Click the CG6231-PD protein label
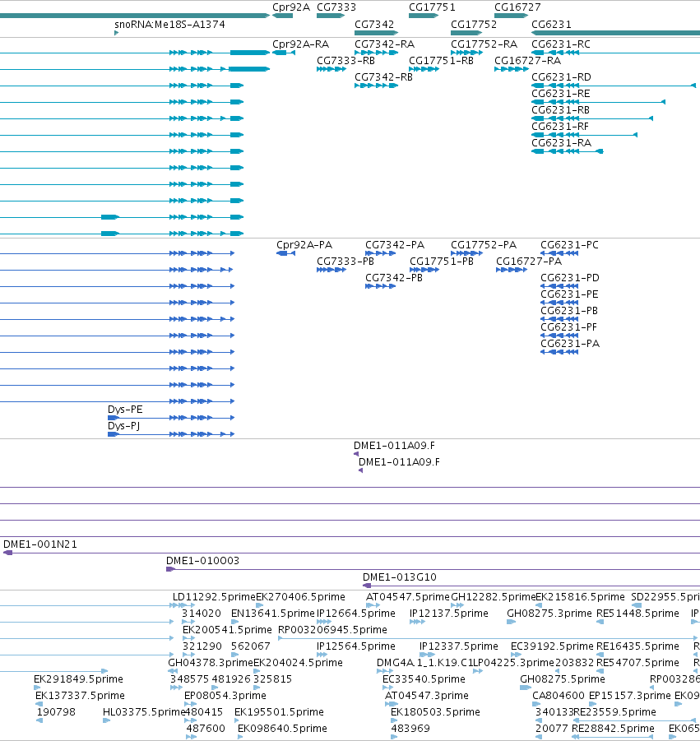Screen dimensions: 700x741 click(x=570, y=277)
